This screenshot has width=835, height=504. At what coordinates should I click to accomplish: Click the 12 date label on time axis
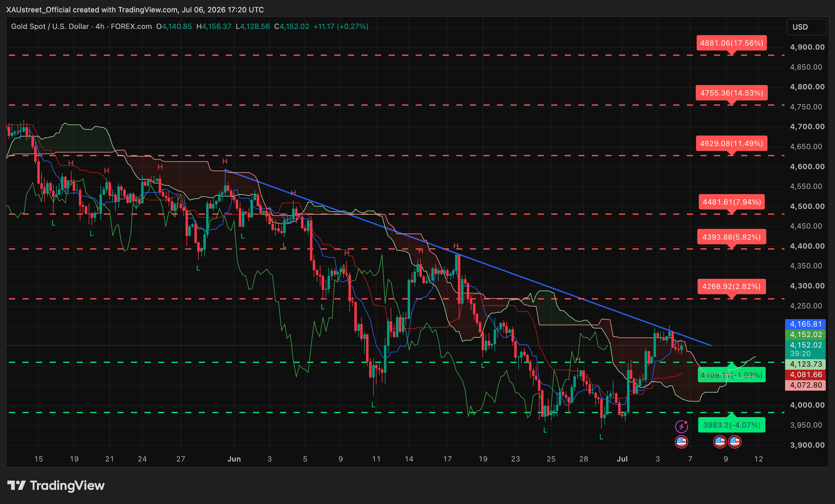[758, 459]
